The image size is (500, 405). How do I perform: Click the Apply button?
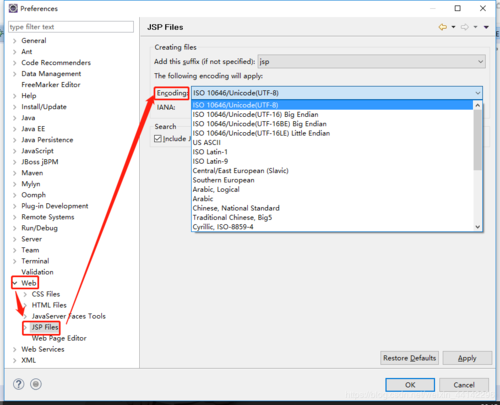[467, 358]
